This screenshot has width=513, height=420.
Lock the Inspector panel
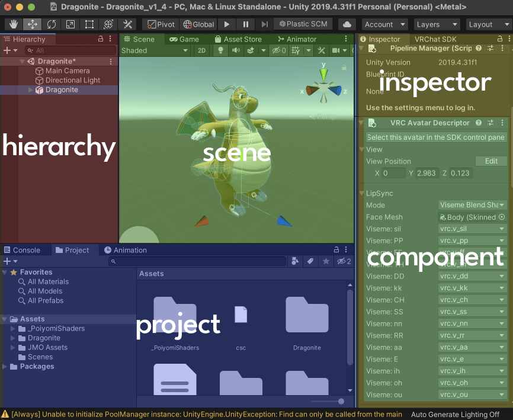(499, 39)
